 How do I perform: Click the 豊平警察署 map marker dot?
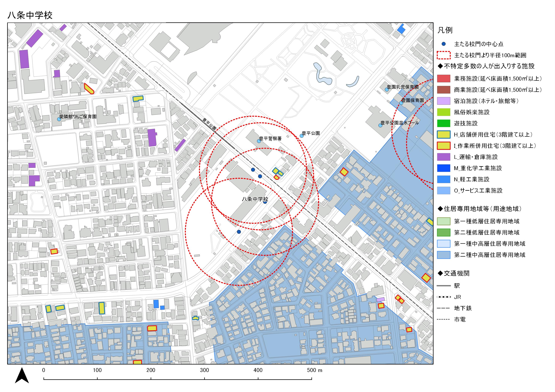(x=259, y=141)
